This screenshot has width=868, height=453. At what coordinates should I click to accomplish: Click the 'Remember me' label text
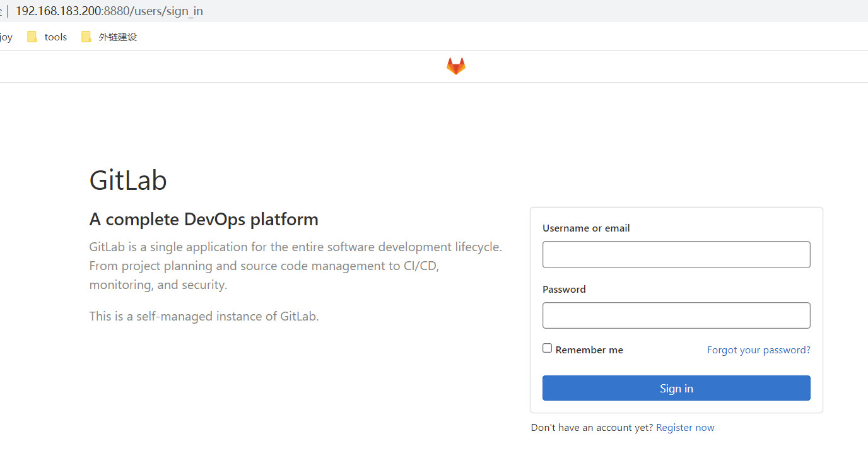click(x=589, y=350)
